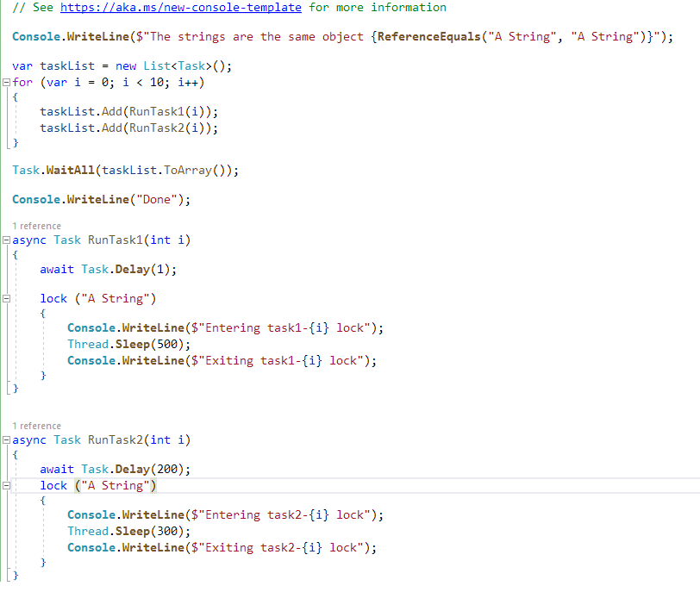Click the async keyword of RunTask2
Image resolution: width=700 pixels, height=592 pixels.
coord(29,439)
